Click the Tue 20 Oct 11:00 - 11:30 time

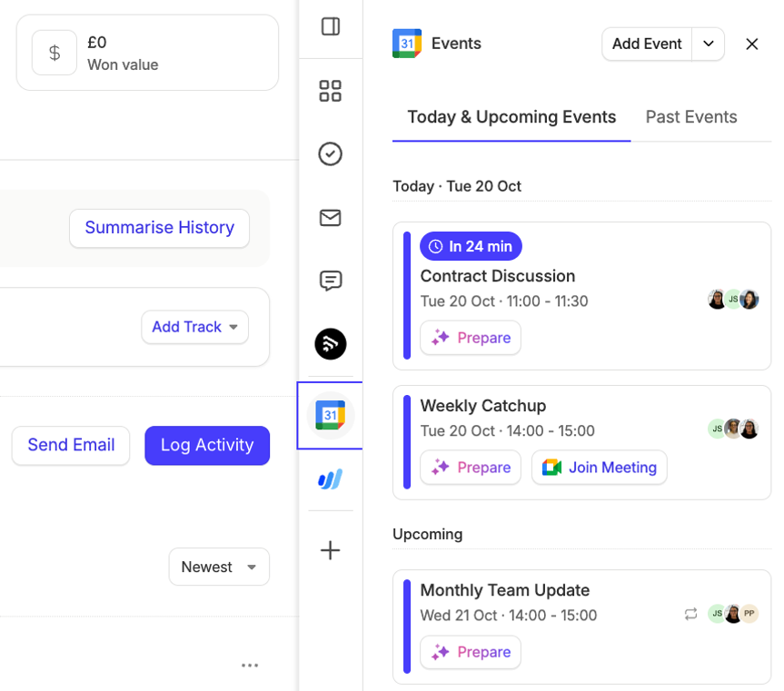coord(504,301)
